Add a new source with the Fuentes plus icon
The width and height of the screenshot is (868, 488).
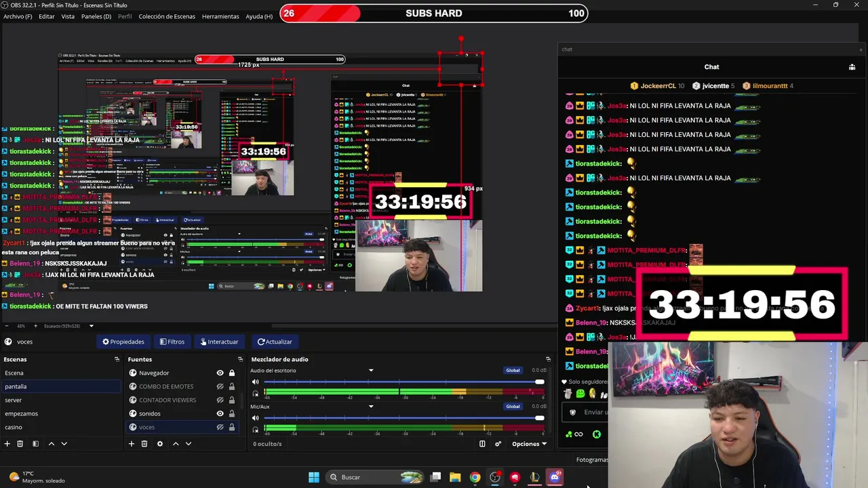[x=132, y=444]
